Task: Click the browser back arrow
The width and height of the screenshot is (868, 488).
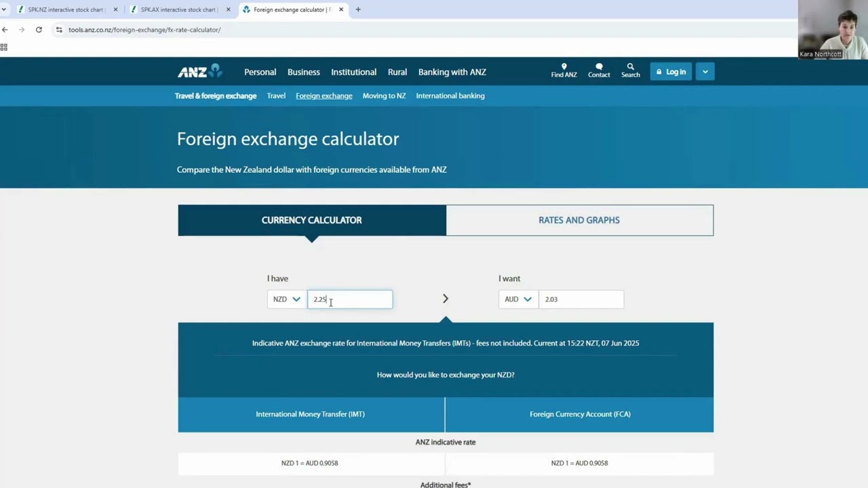Action: (x=5, y=30)
